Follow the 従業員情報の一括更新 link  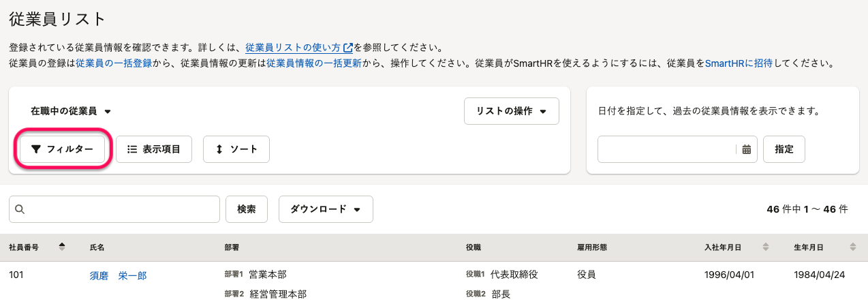pos(313,63)
